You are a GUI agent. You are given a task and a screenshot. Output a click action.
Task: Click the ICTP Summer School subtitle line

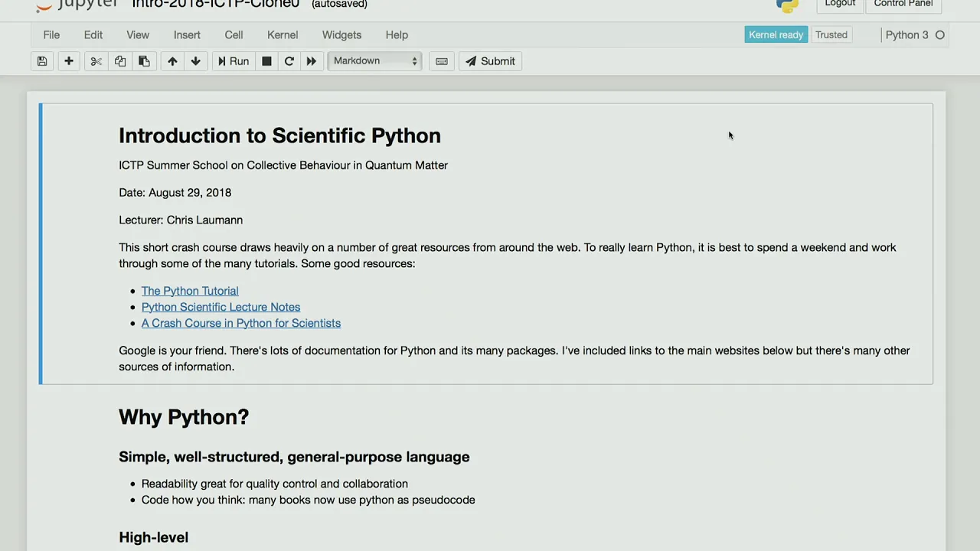[283, 165]
